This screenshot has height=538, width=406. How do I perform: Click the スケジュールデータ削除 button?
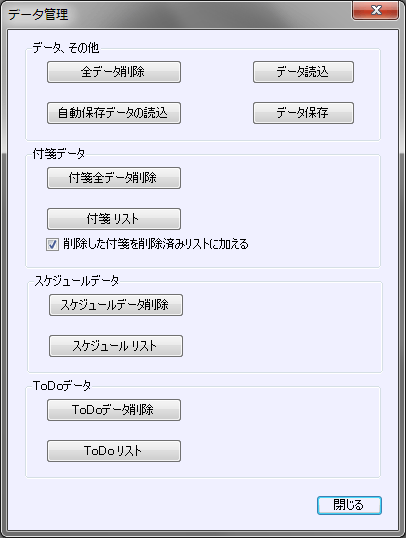coord(116,305)
